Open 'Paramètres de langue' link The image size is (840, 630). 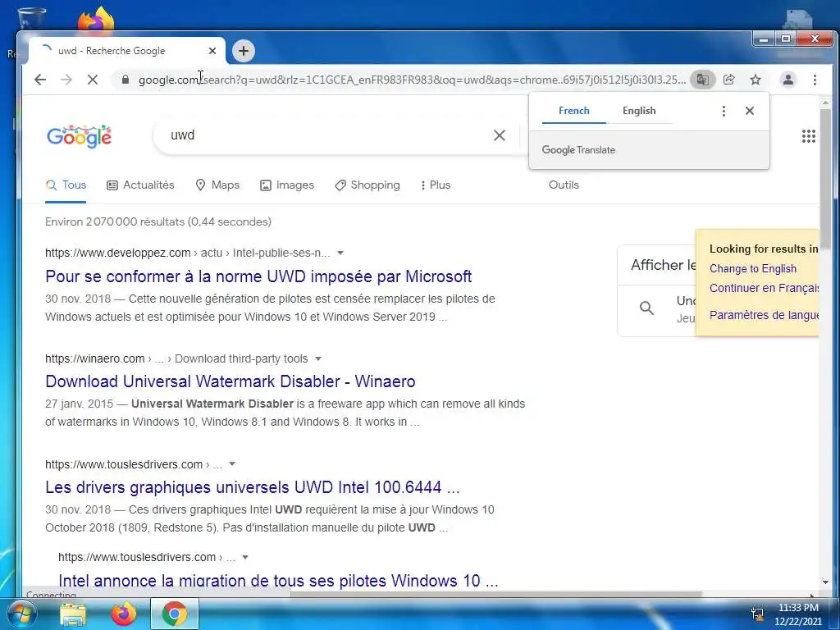pyautogui.click(x=764, y=315)
